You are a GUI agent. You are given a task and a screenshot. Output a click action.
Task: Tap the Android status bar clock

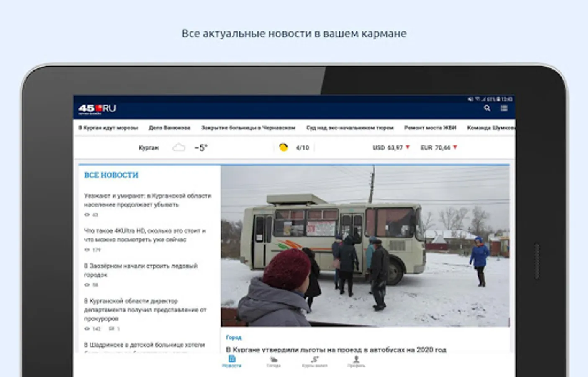[x=507, y=99]
